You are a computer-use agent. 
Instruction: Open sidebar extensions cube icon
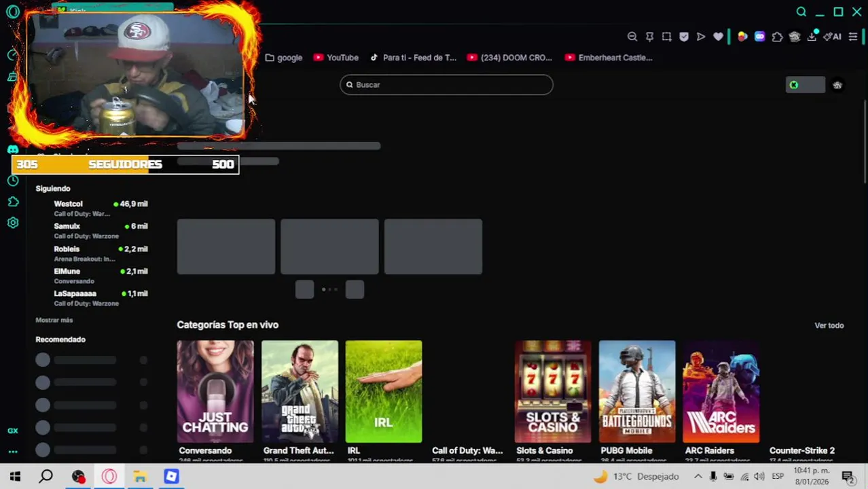coord(12,202)
